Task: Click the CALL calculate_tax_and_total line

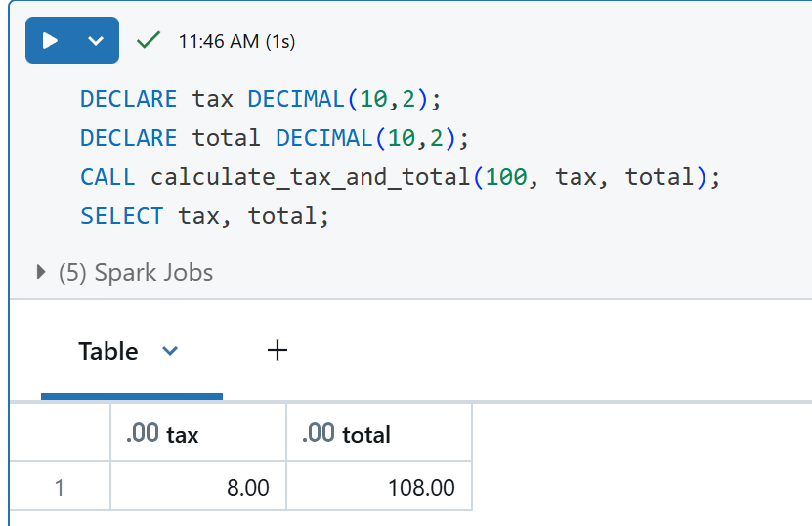Action: tap(401, 177)
